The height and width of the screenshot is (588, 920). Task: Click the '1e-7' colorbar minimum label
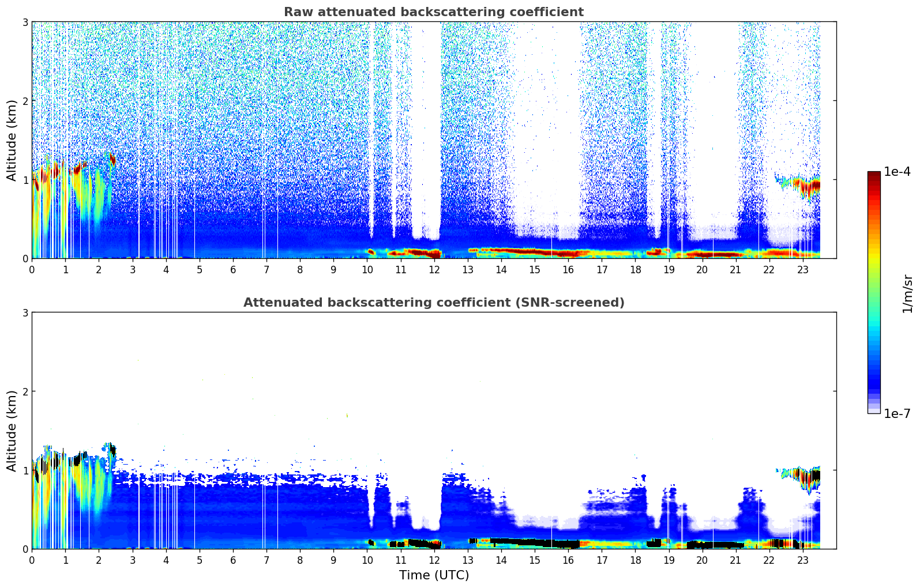click(x=897, y=414)
